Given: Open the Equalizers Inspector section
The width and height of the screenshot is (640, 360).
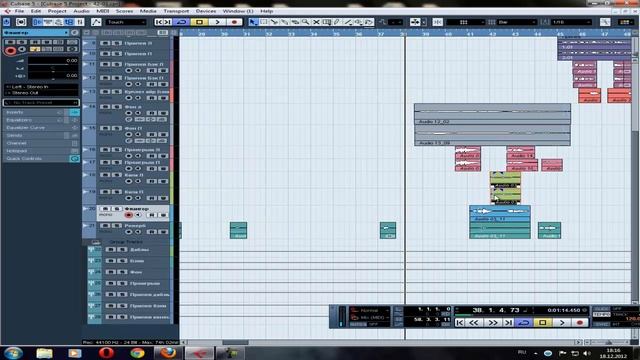Looking at the screenshot, I should tap(41, 120).
